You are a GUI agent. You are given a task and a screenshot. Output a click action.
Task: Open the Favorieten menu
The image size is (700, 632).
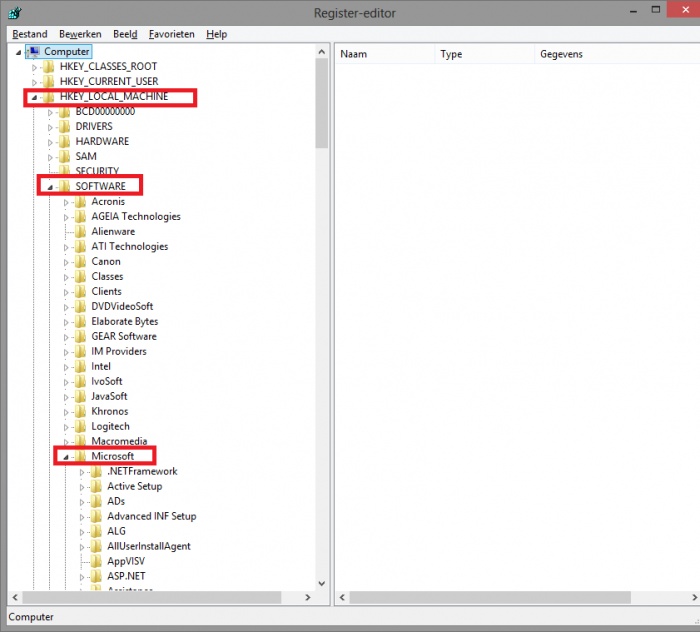click(x=171, y=34)
